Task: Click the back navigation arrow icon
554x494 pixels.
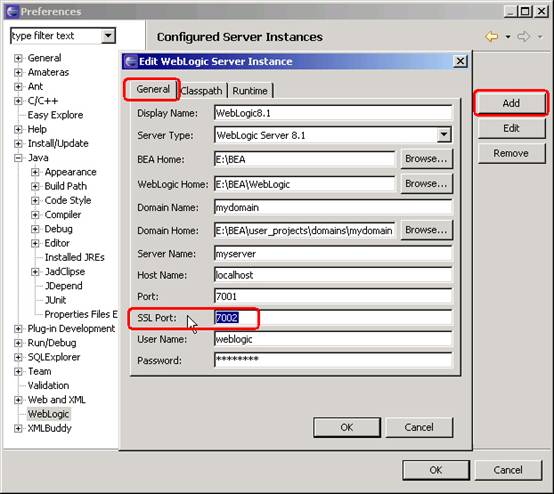Action: pos(491,36)
